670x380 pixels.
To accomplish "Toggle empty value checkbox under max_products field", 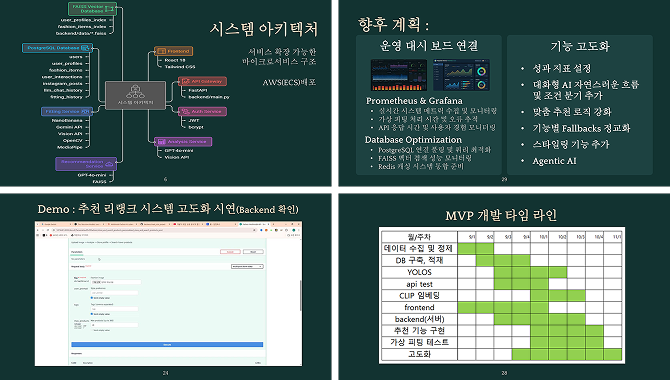I will coord(92,330).
